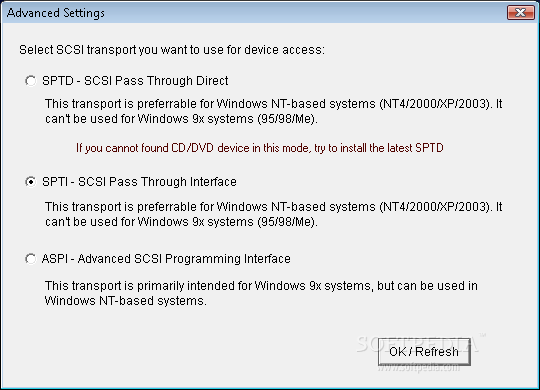The image size is (540, 390).
Task: Click the 'Select SCSI transport' heading text
Action: pyautogui.click(x=172, y=50)
